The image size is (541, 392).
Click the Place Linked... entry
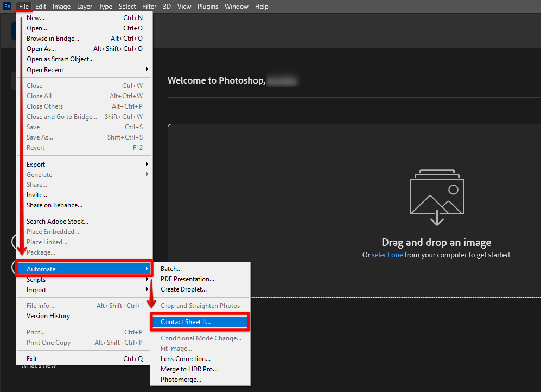point(85,242)
